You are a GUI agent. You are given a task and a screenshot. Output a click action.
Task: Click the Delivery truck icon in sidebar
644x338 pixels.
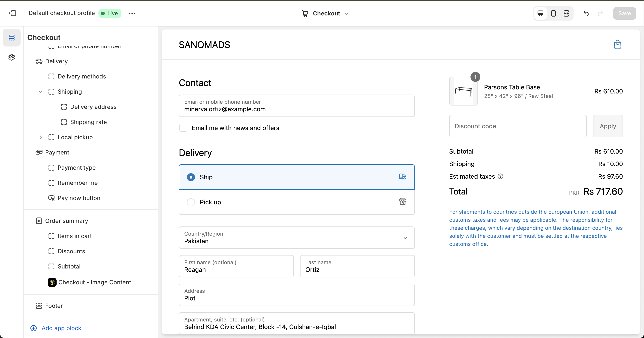tap(39, 61)
